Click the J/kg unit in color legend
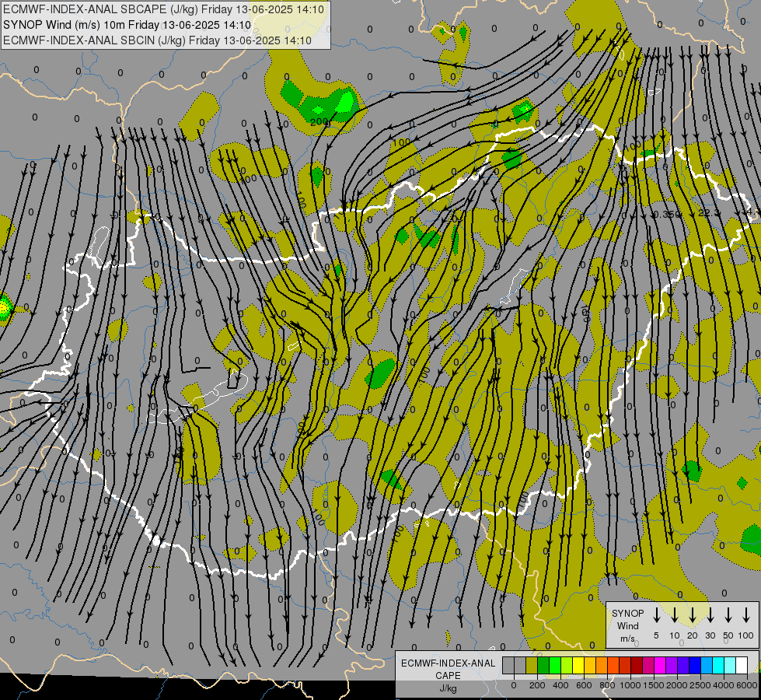 click(x=448, y=688)
